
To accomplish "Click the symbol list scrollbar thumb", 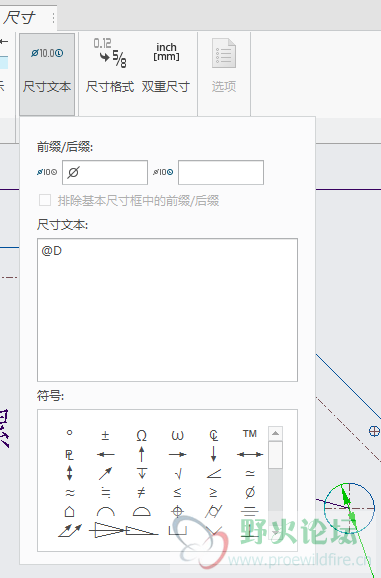I will (x=276, y=455).
